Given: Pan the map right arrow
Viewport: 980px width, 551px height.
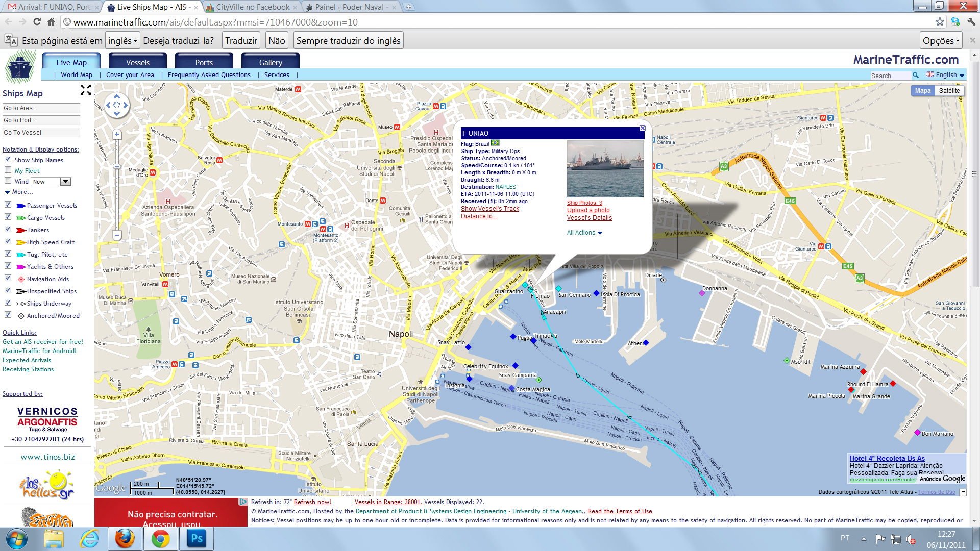Looking at the screenshot, I should point(126,105).
